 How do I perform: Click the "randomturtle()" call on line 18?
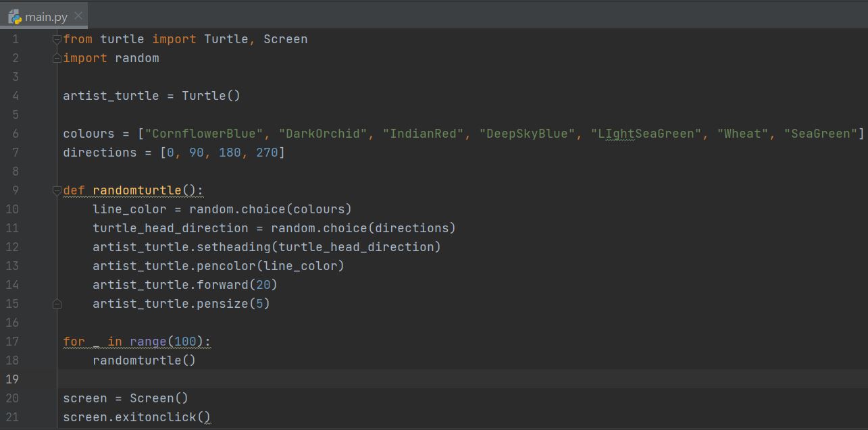pyautogui.click(x=144, y=360)
